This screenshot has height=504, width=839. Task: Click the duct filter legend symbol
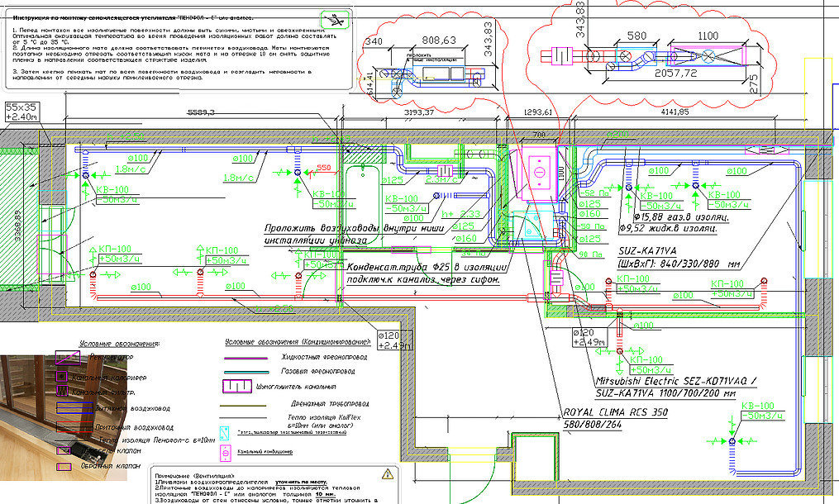pyautogui.click(x=60, y=391)
